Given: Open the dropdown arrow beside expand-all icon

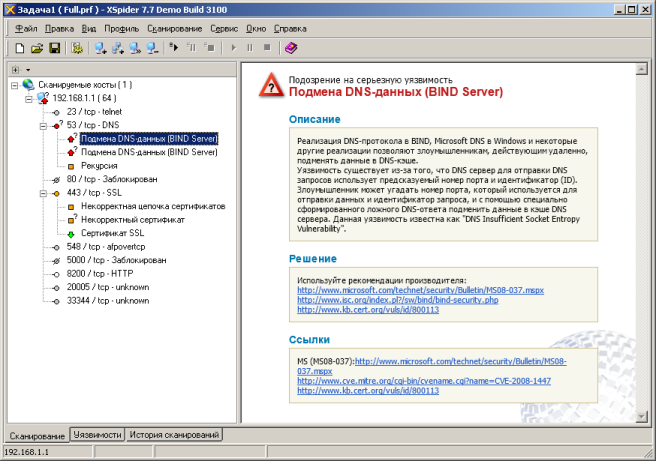Looking at the screenshot, I should click(x=28, y=70).
